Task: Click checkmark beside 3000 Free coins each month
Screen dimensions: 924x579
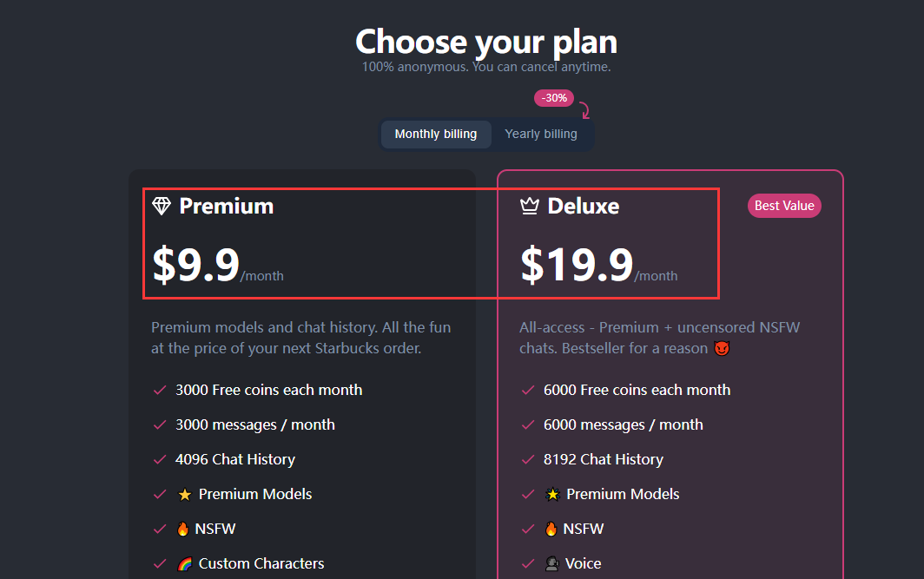Action: tap(160, 390)
